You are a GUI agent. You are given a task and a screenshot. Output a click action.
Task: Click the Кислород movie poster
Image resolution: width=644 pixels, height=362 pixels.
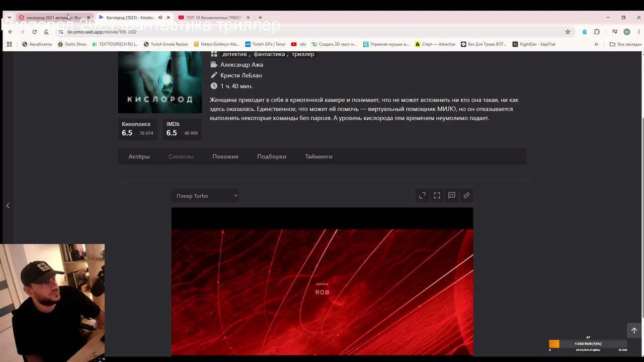pyautogui.click(x=160, y=82)
